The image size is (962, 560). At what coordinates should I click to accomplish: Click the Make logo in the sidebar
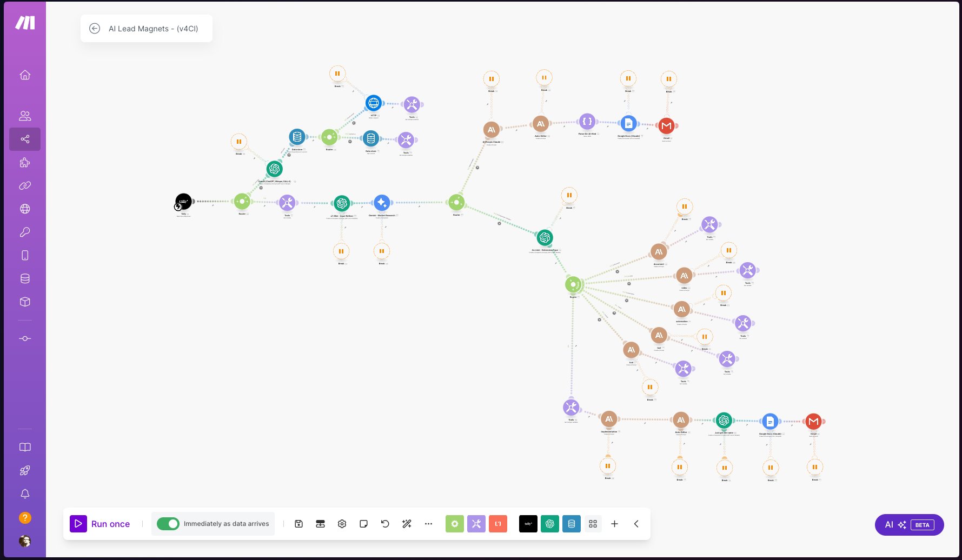(x=25, y=23)
